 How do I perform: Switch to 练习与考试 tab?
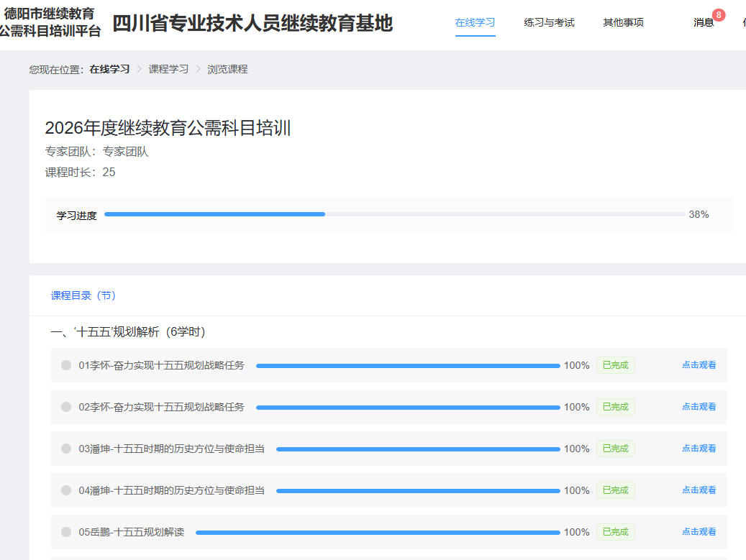[549, 22]
